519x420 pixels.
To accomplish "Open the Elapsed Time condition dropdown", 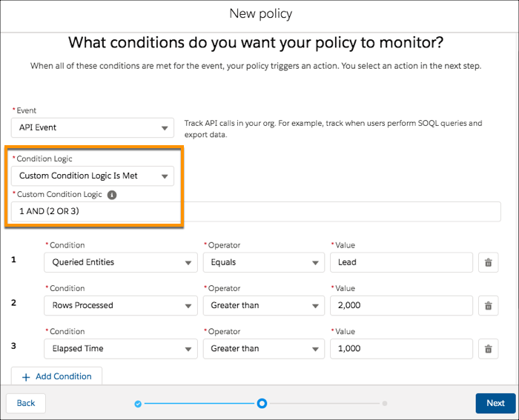I will click(121, 349).
